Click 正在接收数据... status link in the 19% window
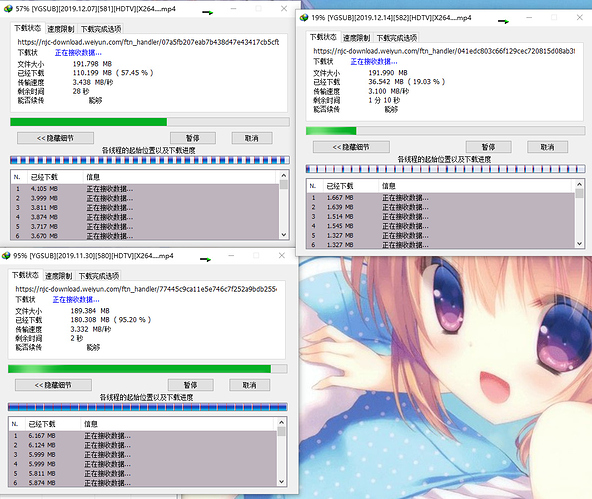This screenshot has width=592, height=499. (x=374, y=62)
